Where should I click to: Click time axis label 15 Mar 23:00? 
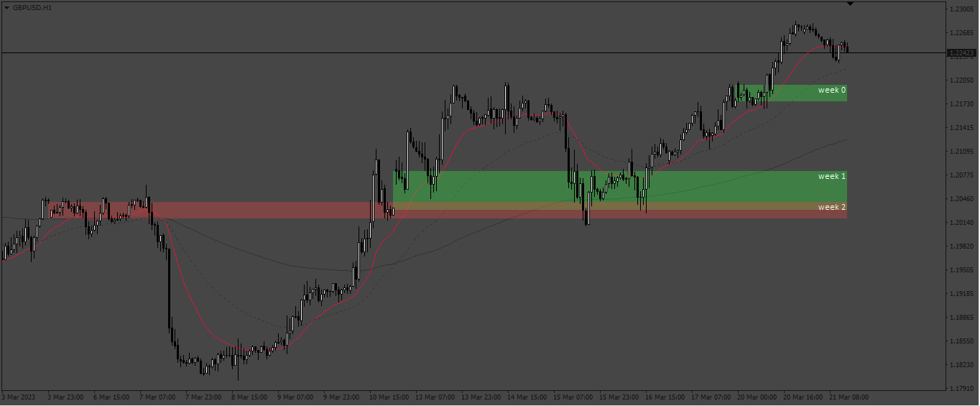tap(619, 396)
